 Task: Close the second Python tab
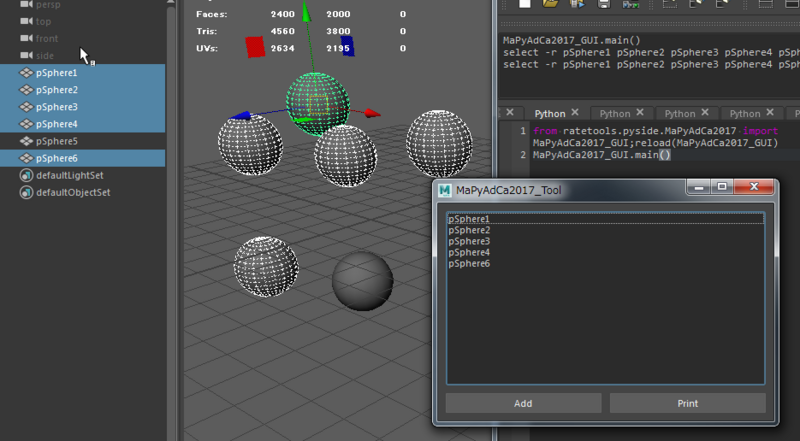coord(640,112)
